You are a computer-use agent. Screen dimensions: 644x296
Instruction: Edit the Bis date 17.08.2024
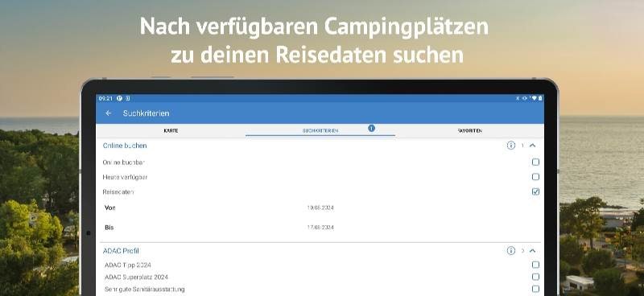[x=320, y=228]
